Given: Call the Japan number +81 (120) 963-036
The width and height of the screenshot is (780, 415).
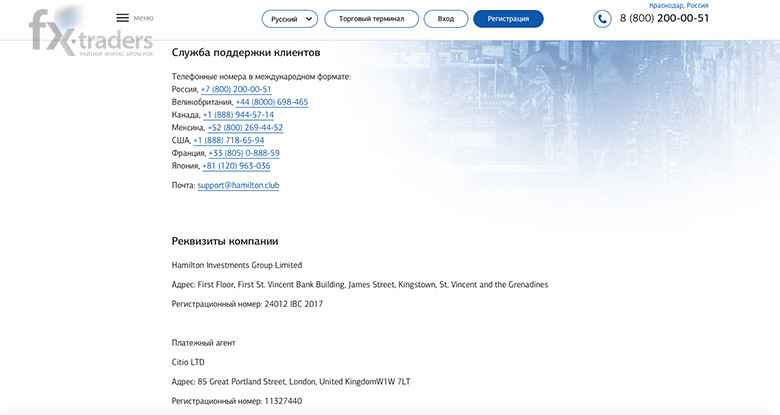Looking at the screenshot, I should point(236,166).
